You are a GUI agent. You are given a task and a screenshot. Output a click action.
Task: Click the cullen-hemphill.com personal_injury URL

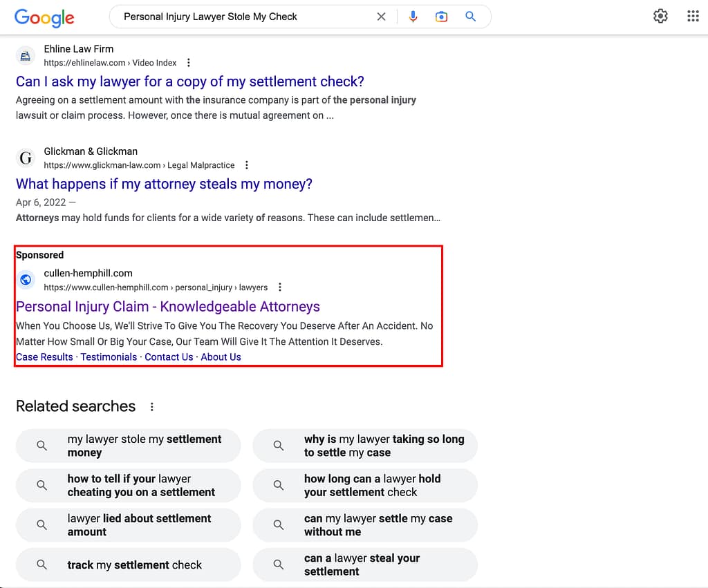tap(156, 287)
